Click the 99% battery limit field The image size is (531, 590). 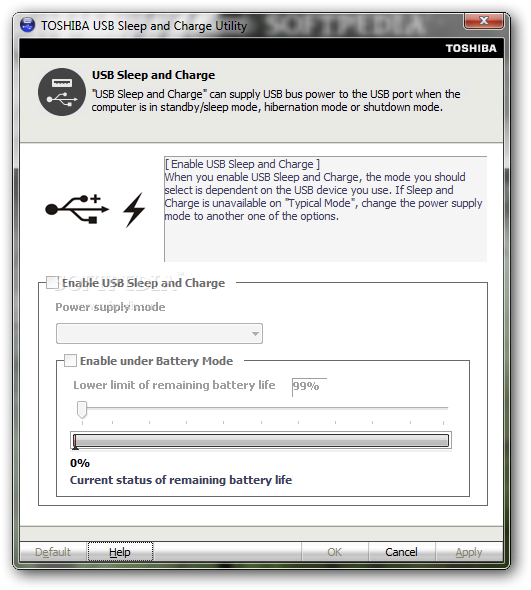pyautogui.click(x=309, y=386)
